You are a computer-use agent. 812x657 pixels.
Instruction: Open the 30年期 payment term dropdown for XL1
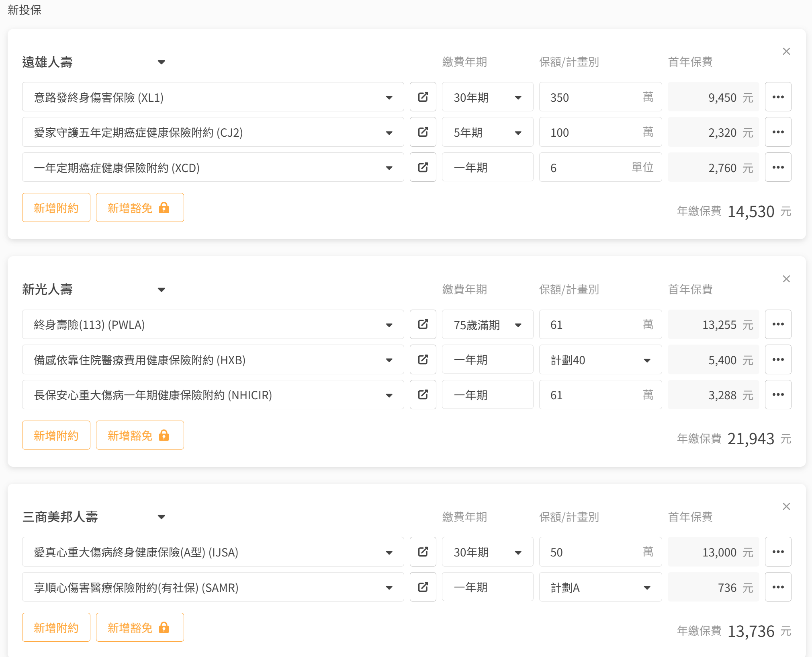tap(487, 97)
